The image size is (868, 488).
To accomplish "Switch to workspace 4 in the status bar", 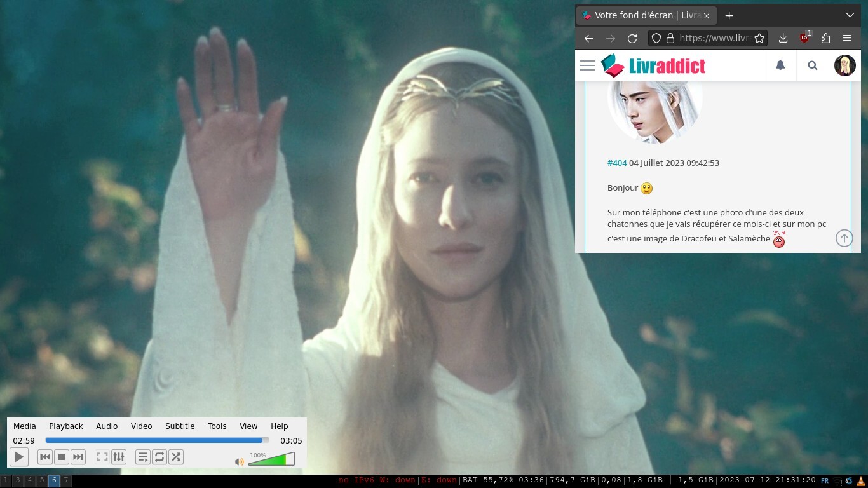I will click(x=29, y=481).
